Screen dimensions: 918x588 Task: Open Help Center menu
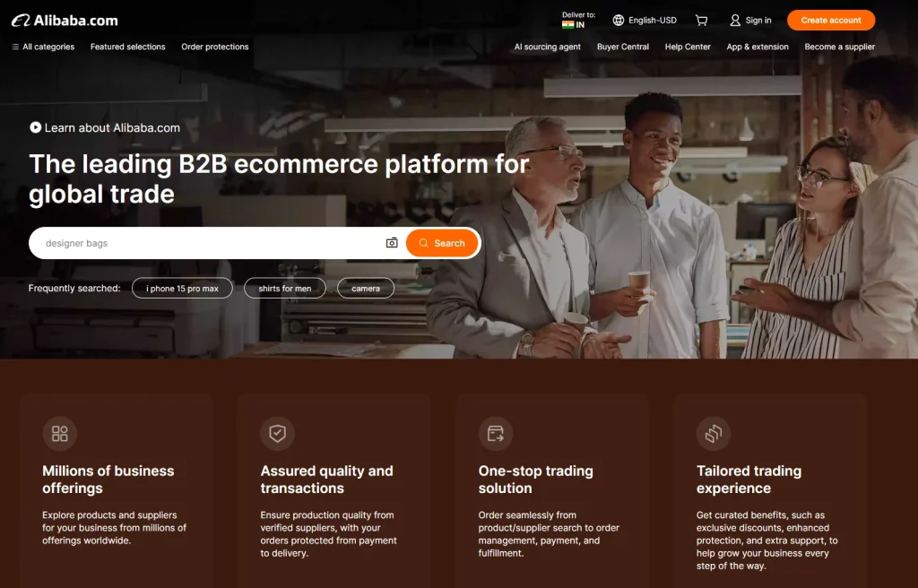coord(688,47)
